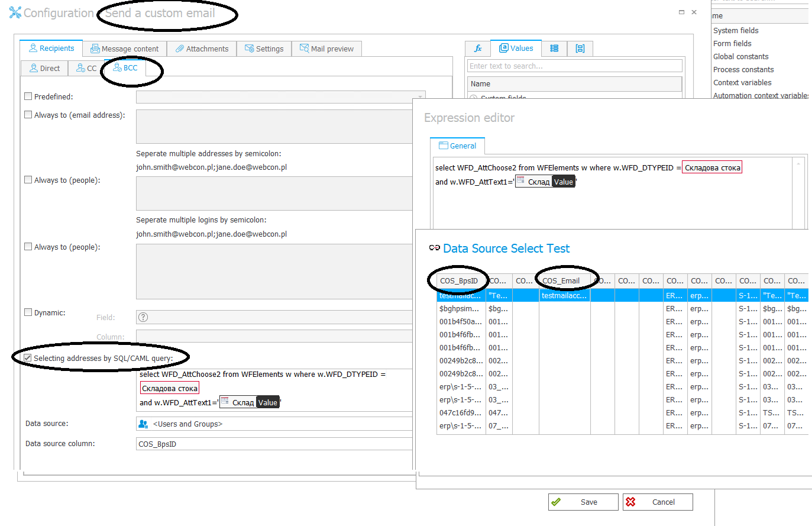Screen dimensions: 812x526
Task: Enable the Predefined checkbox
Action: [x=28, y=96]
